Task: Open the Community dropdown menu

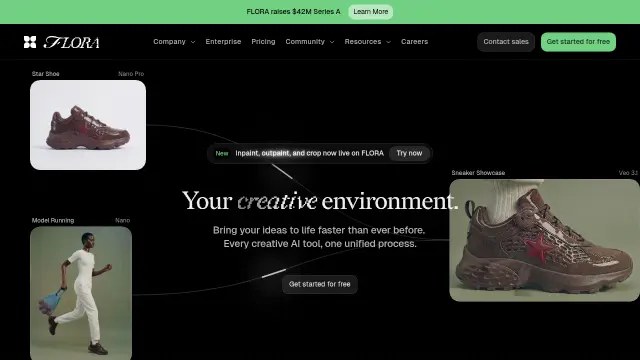Action: [x=310, y=42]
